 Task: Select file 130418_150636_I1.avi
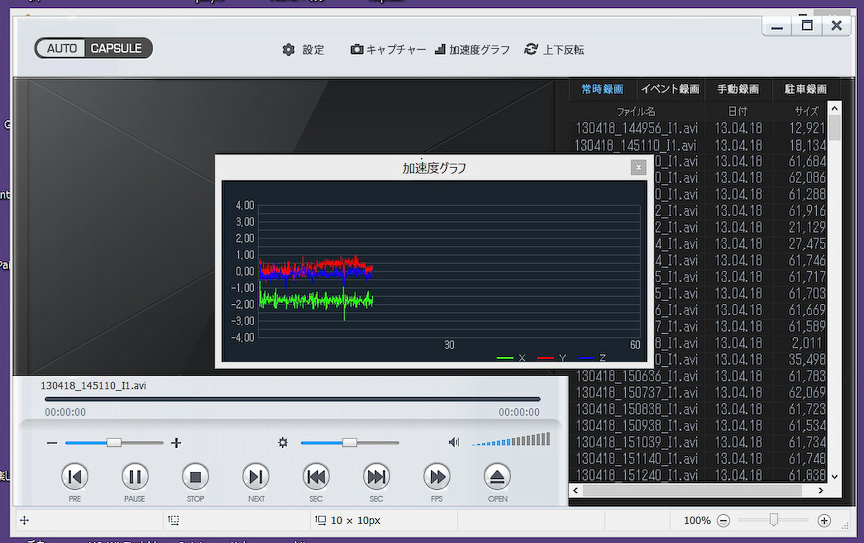coord(636,376)
